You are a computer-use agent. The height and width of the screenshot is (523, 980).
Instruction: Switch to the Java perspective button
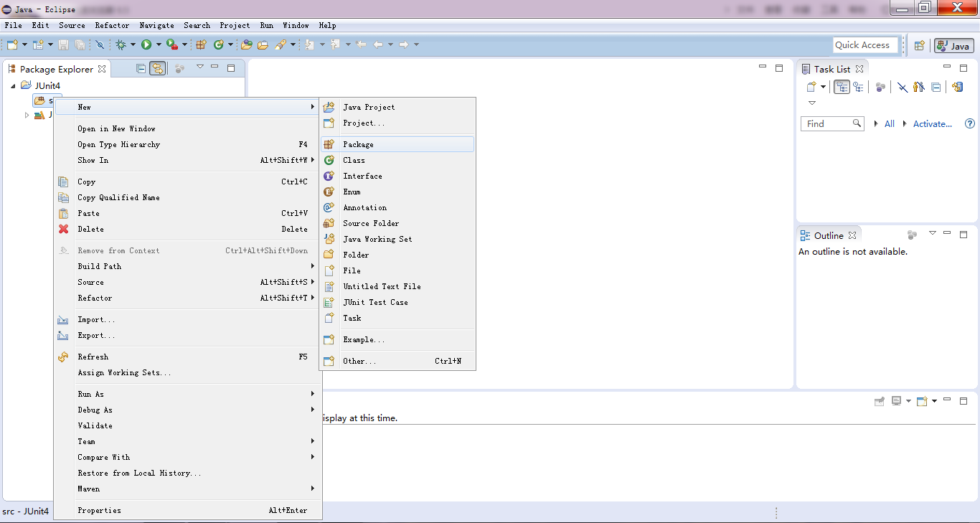tap(953, 45)
